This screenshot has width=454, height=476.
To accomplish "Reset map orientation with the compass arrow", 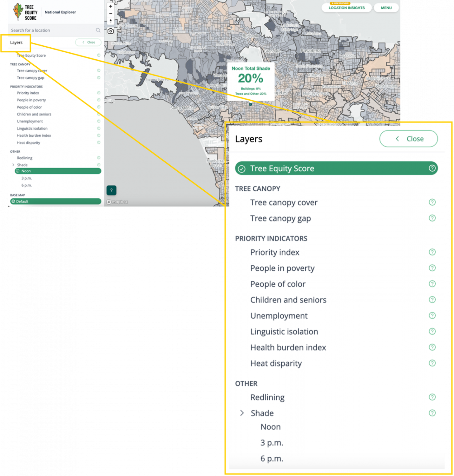I will click(110, 21).
